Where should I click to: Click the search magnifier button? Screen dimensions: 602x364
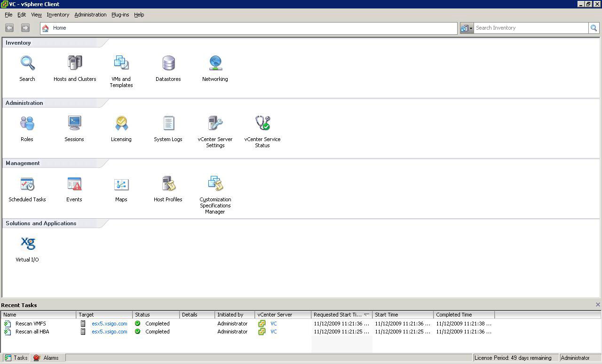coord(594,28)
